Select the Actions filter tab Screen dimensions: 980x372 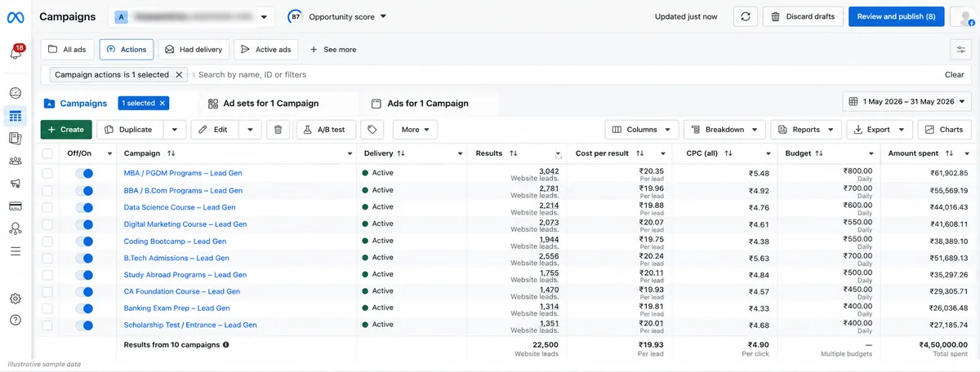[x=127, y=49]
